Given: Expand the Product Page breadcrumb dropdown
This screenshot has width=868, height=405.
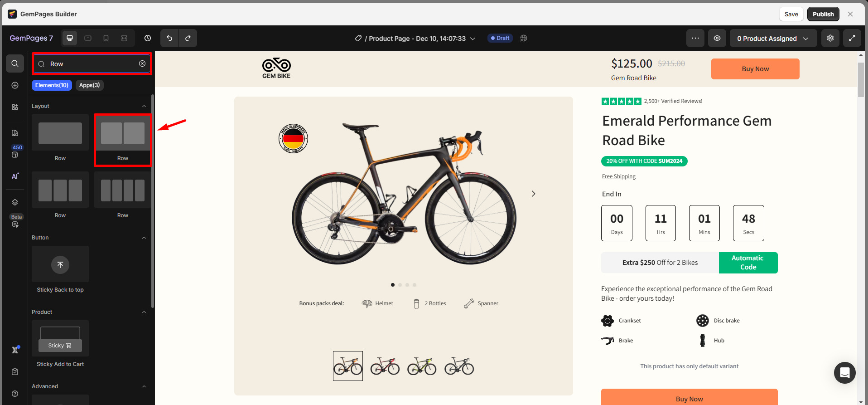Looking at the screenshot, I should [473, 38].
